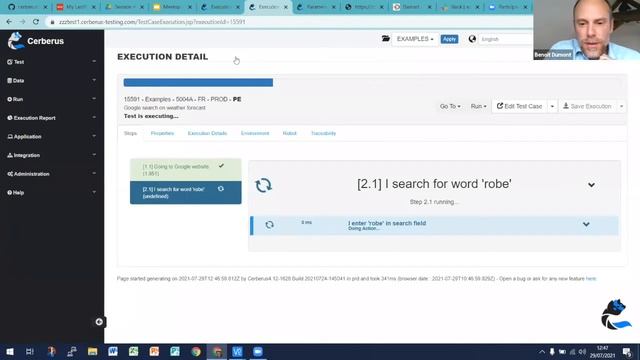Image resolution: width=640 pixels, height=360 pixels.
Task: Click the blue execution progress bar
Action: [198, 82]
